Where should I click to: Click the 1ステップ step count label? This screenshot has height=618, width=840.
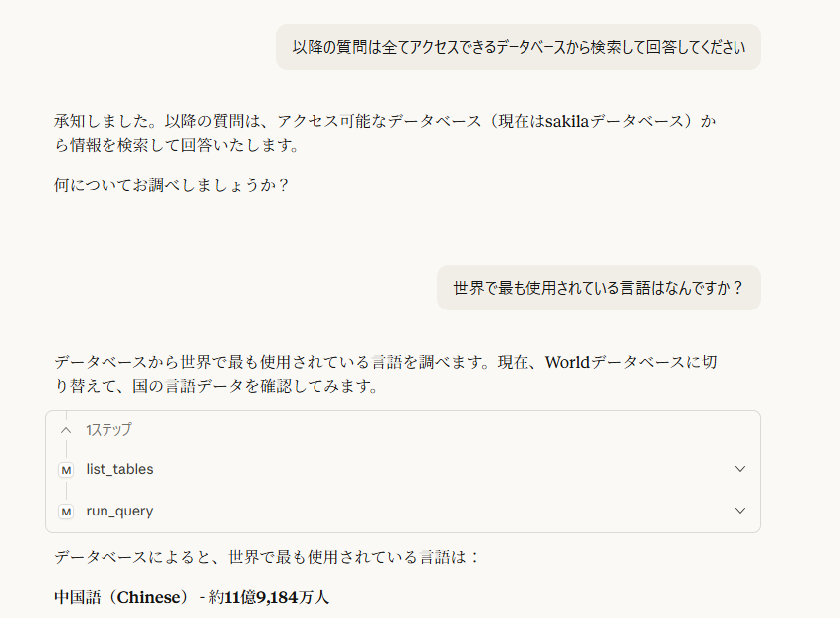[108, 430]
